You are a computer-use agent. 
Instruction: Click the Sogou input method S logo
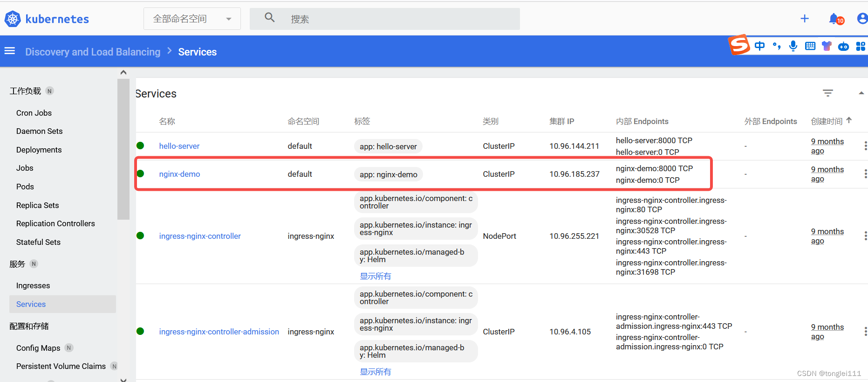739,45
